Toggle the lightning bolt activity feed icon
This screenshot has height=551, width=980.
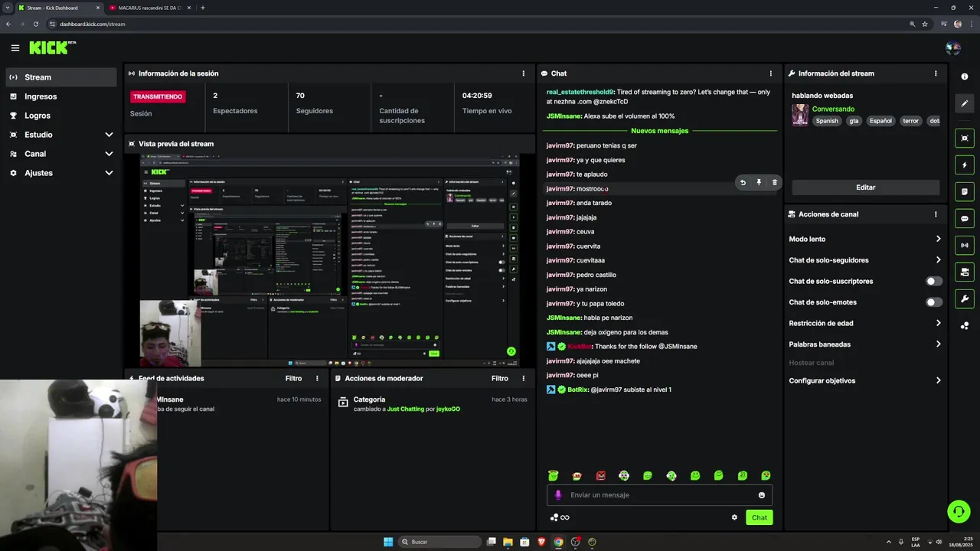(965, 165)
